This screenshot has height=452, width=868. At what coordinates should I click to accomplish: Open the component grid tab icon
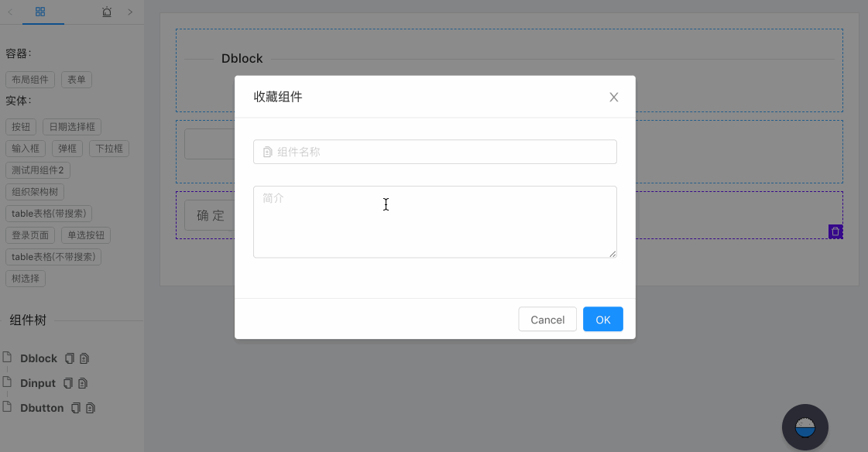(x=39, y=12)
